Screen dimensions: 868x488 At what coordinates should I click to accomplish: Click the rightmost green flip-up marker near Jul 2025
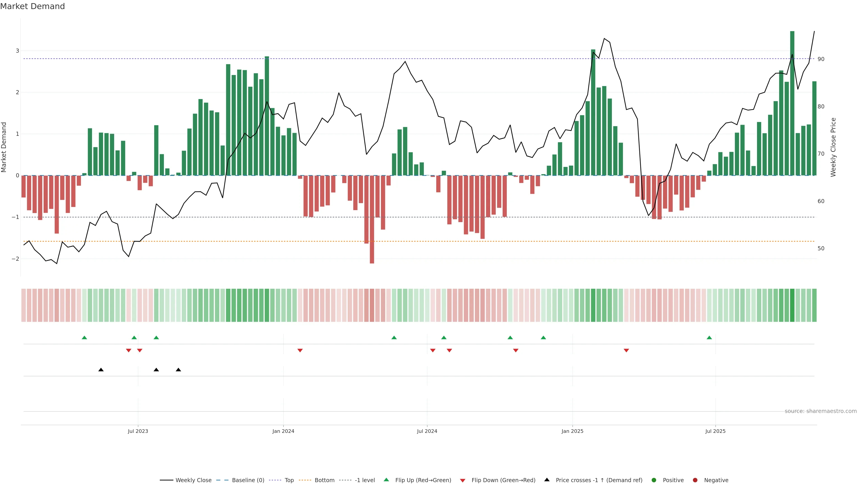click(x=709, y=338)
